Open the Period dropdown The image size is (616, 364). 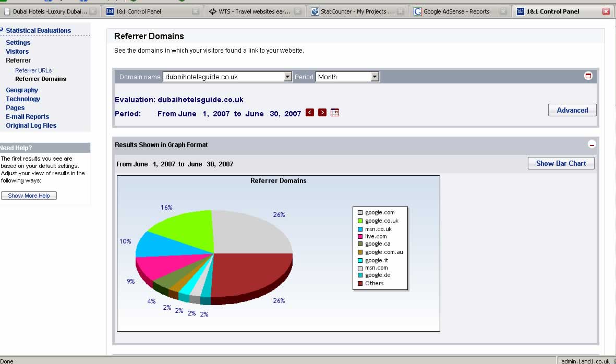pos(347,77)
